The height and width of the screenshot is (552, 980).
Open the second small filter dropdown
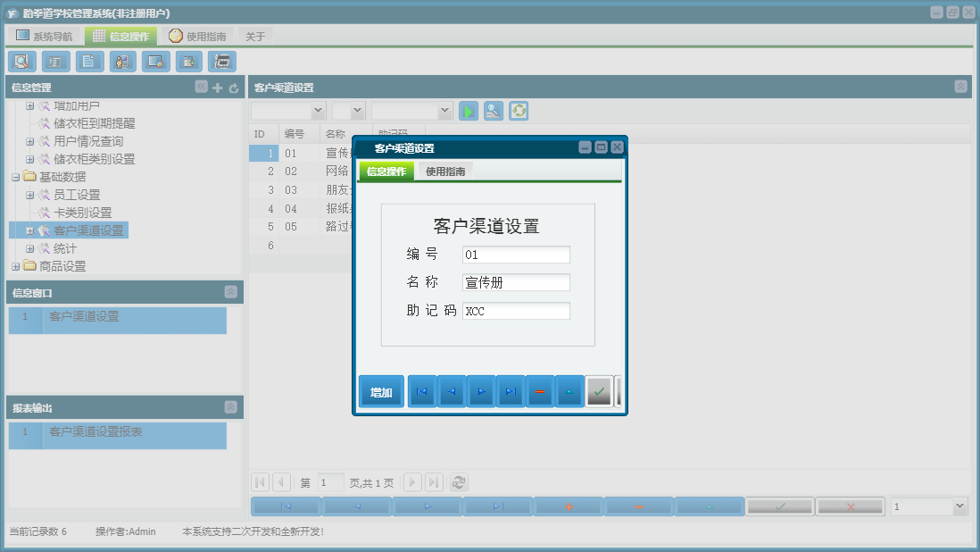click(x=358, y=111)
